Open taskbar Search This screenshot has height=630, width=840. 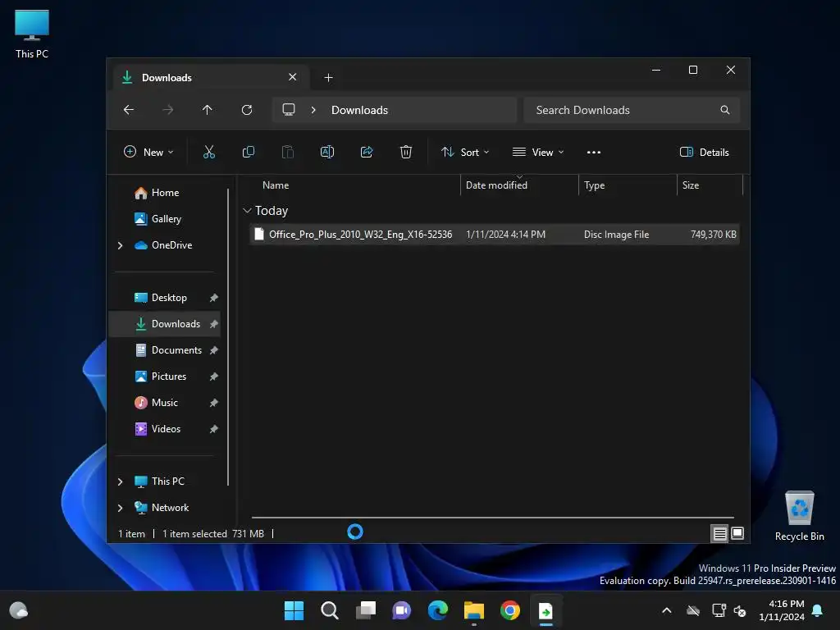[x=330, y=610]
